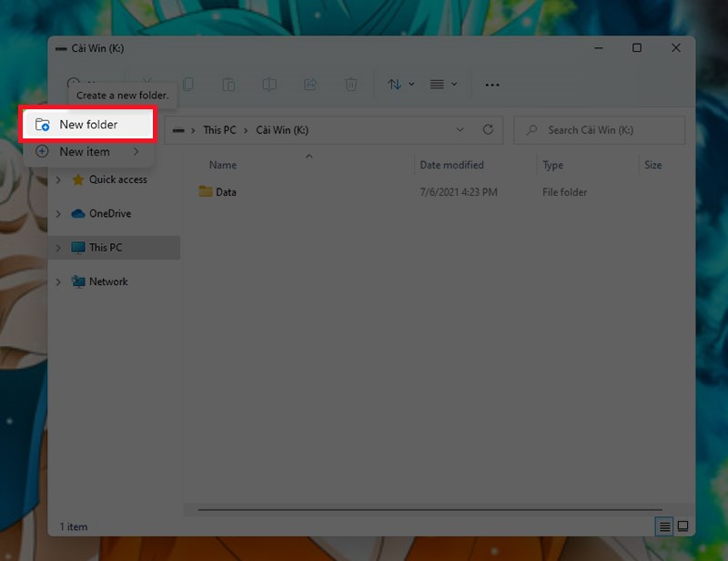Image resolution: width=728 pixels, height=561 pixels.
Task: Sort by Date modified column header
Action: coord(451,165)
